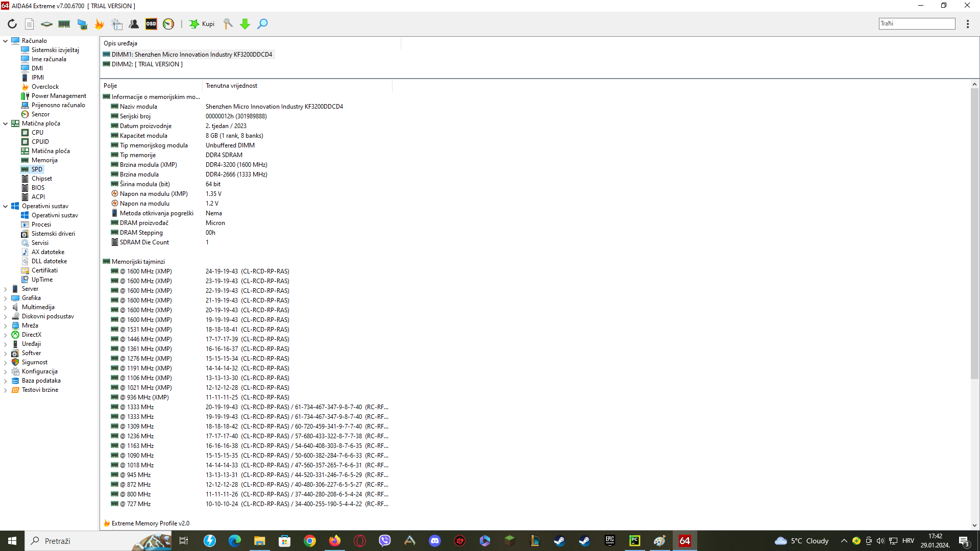Click the 5°C Cloudy weather widget

coord(801,541)
